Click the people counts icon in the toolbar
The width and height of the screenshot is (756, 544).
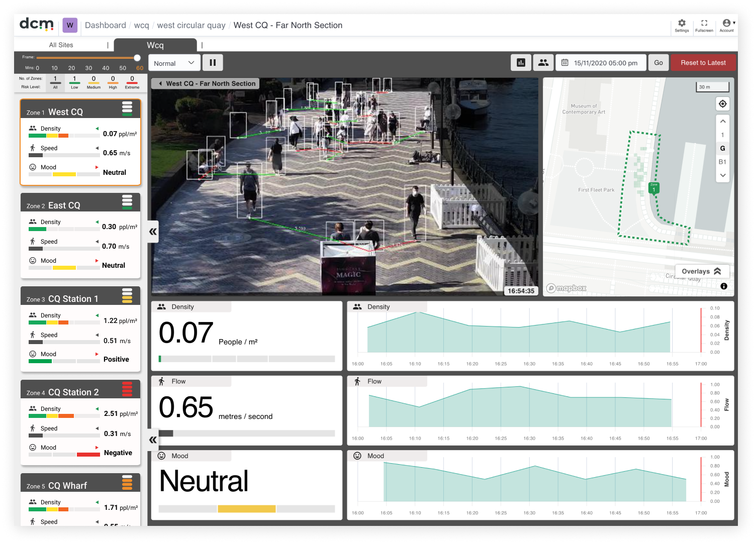543,62
